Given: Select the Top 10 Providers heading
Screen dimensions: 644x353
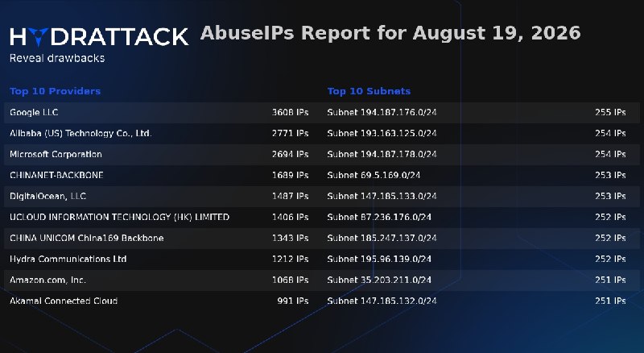Looking at the screenshot, I should click(x=55, y=91).
